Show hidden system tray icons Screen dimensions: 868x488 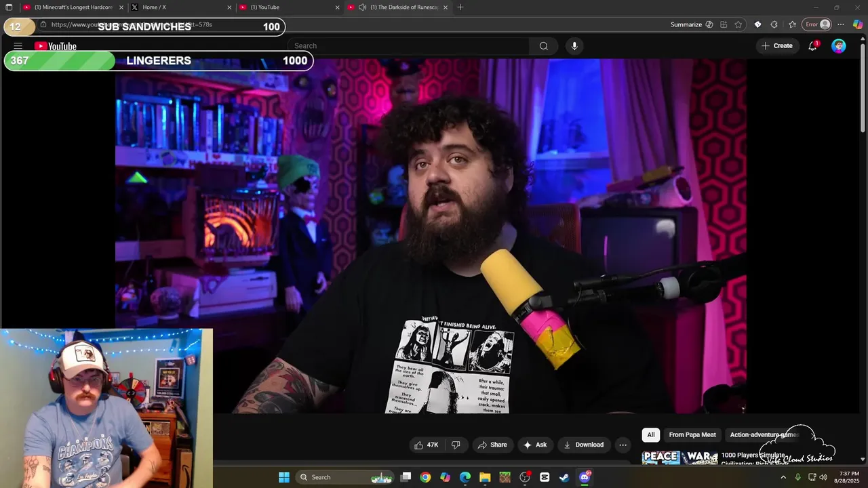point(783,477)
